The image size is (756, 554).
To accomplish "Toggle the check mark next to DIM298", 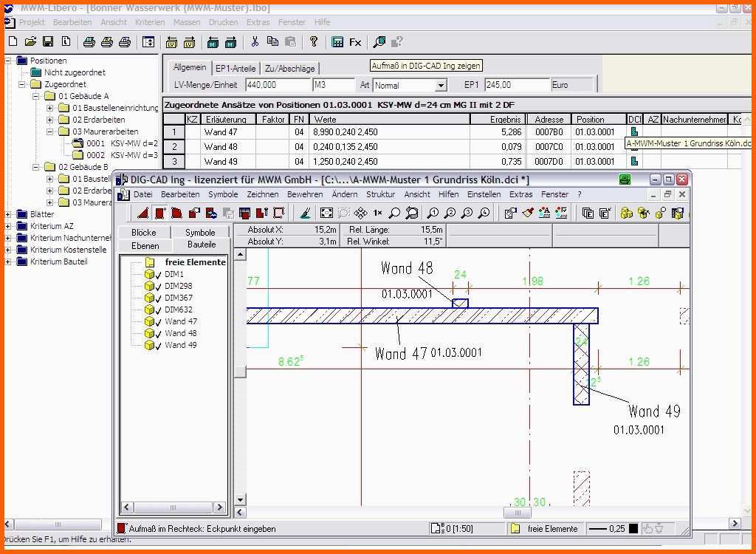I will click(159, 287).
